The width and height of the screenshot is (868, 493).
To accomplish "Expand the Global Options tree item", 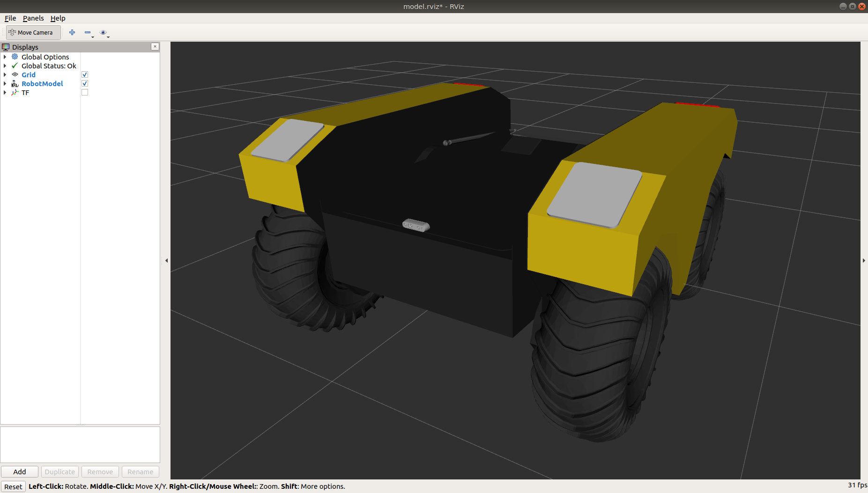I will (x=5, y=57).
